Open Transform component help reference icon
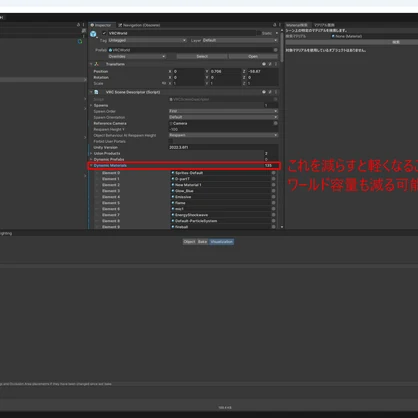 click(x=264, y=64)
